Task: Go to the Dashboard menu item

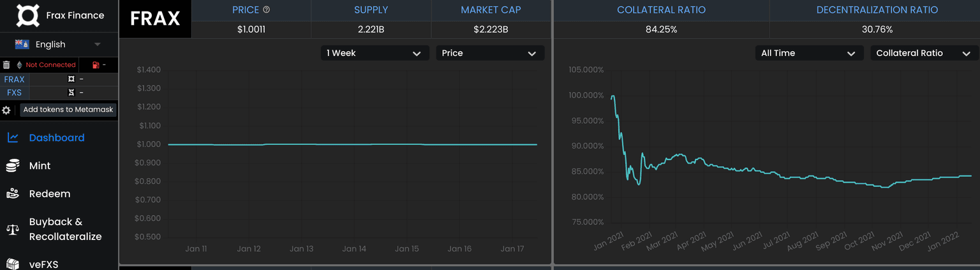Action: (56, 138)
